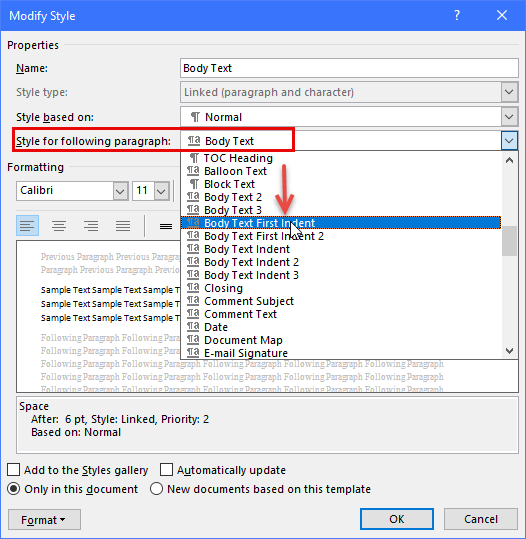Select Closing style from list
The height and width of the screenshot is (539, 526).
pos(341,288)
